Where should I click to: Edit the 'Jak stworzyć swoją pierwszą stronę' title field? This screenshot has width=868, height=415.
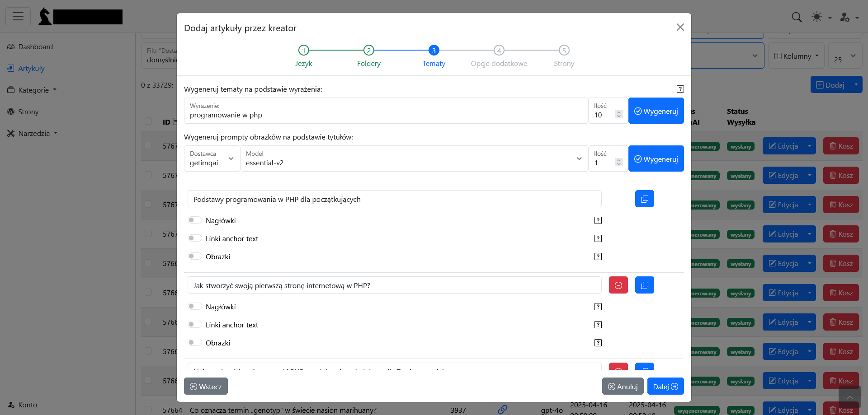tap(394, 285)
